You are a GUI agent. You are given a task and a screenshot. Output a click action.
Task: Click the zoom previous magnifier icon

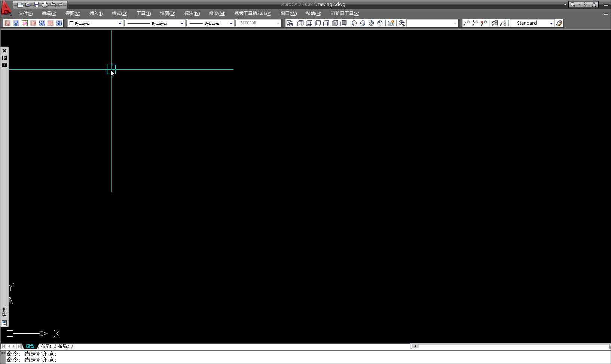click(x=402, y=23)
